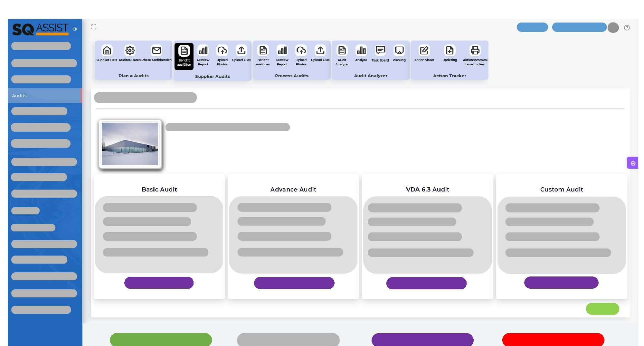Image resolution: width=644 pixels, height=346 pixels.
Task: Toggle sidebar with eye icon near logo
Action: coord(75,29)
